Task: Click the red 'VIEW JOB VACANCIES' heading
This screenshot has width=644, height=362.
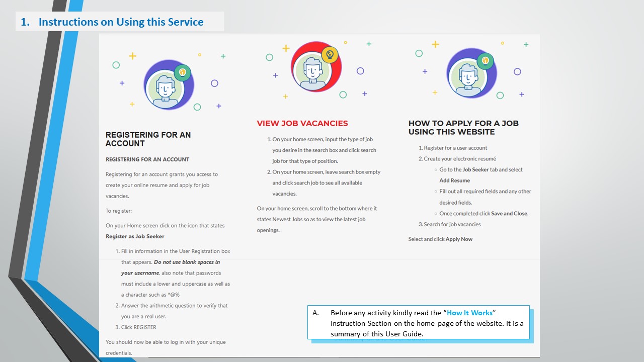Action: (302, 123)
